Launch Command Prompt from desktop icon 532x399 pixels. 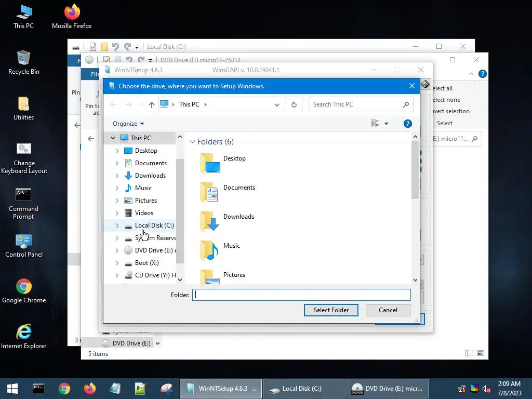[x=23, y=204]
